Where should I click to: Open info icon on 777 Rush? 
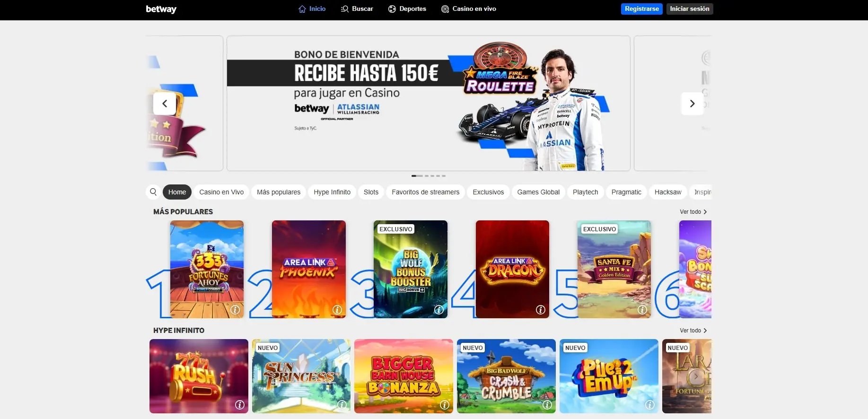pos(240,405)
